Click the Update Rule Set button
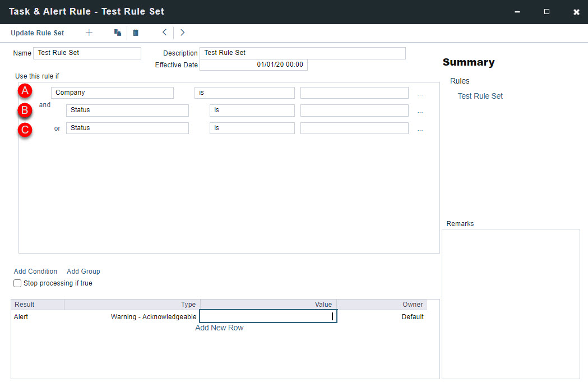The width and height of the screenshot is (588, 382). point(37,33)
